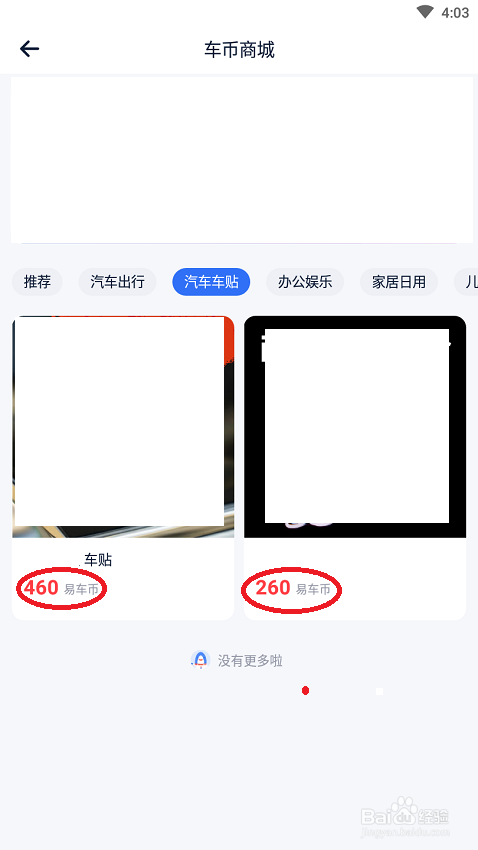Tap the 没有更多啦 footer text
This screenshot has height=850, width=478.
click(250, 660)
